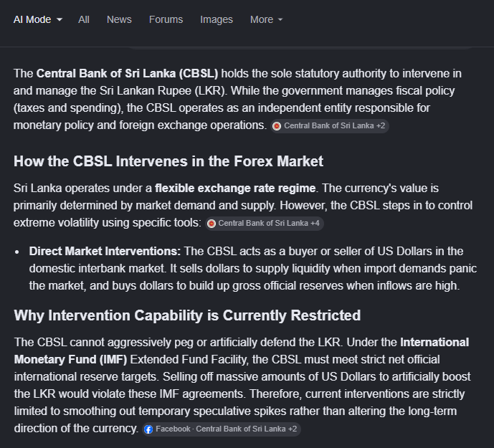Click bold text 'Direct Market Interventions:'

pos(105,251)
